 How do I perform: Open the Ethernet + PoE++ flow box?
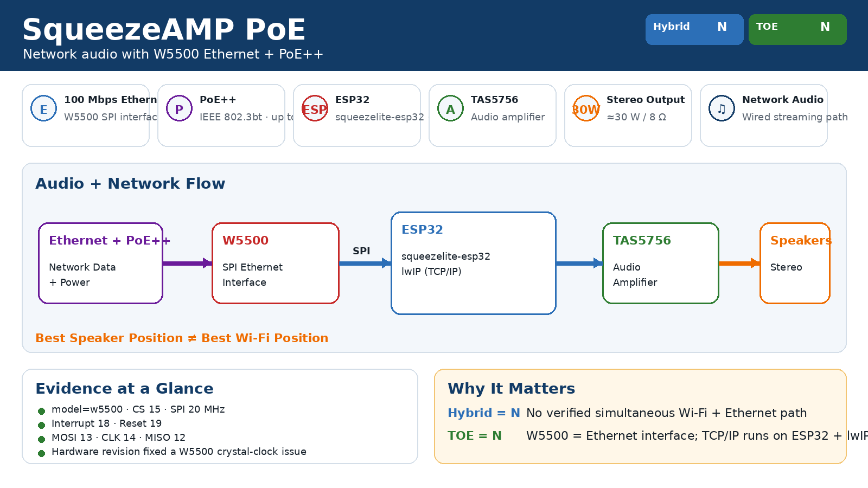(x=101, y=263)
